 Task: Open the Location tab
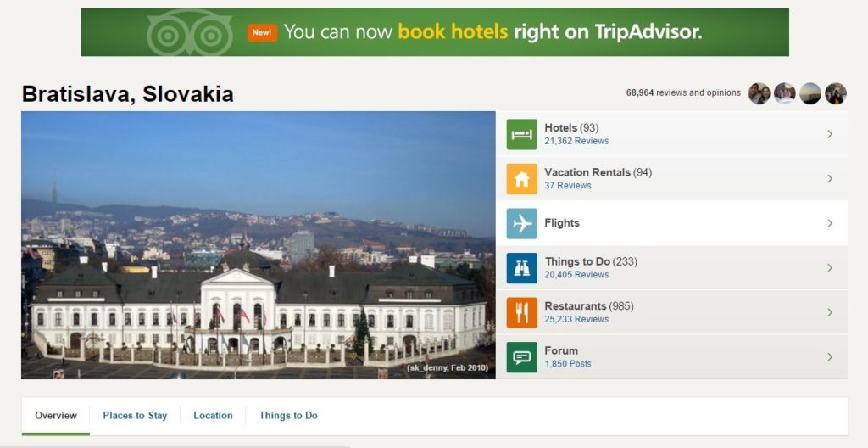point(213,416)
